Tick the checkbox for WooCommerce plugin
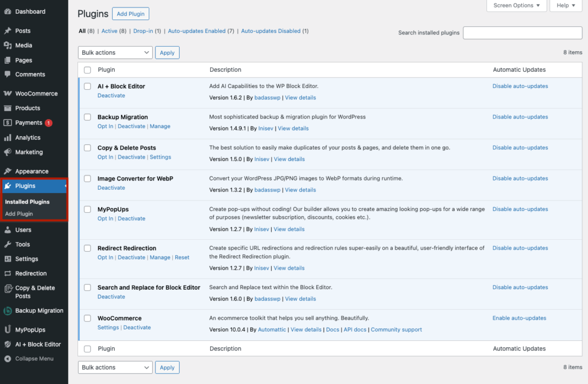This screenshot has width=588, height=384. click(87, 318)
